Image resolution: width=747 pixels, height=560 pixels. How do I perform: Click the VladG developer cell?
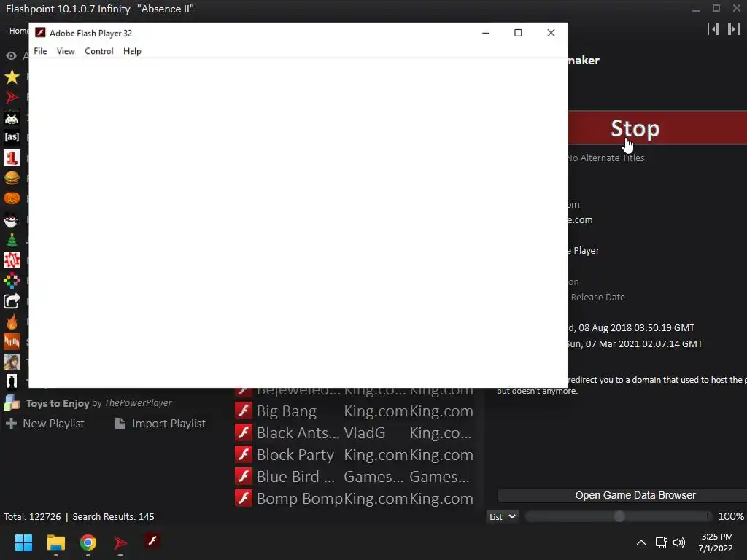[x=365, y=433]
